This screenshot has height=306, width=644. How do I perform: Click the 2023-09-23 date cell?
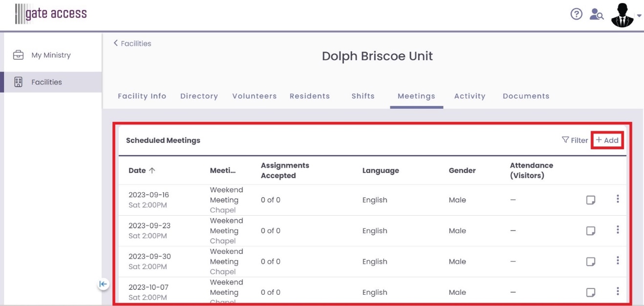[x=150, y=230]
